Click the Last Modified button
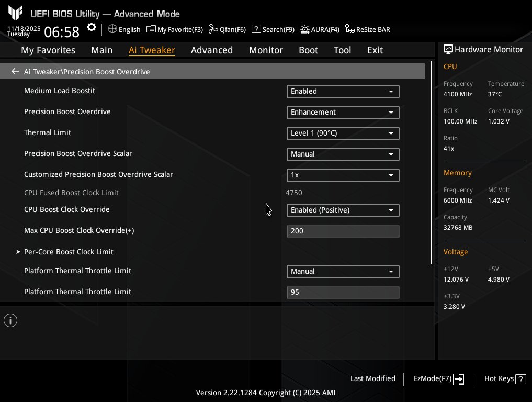 [373, 378]
